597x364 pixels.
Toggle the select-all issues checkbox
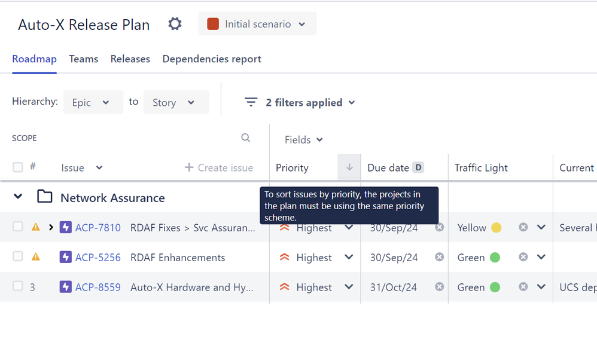[x=17, y=167]
